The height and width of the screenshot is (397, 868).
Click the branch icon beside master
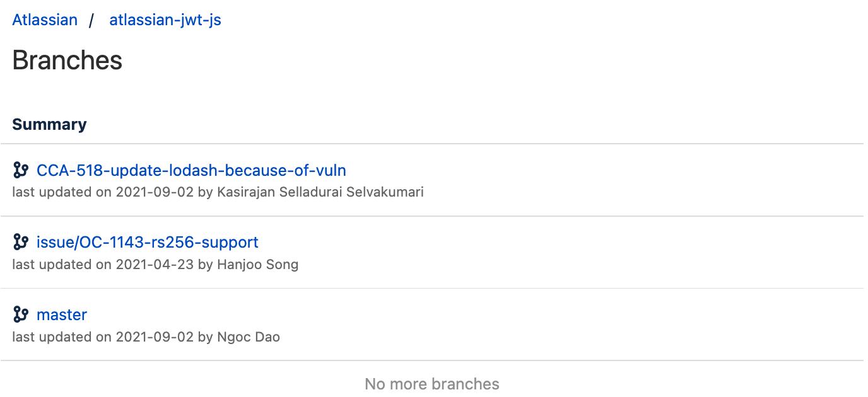point(21,314)
